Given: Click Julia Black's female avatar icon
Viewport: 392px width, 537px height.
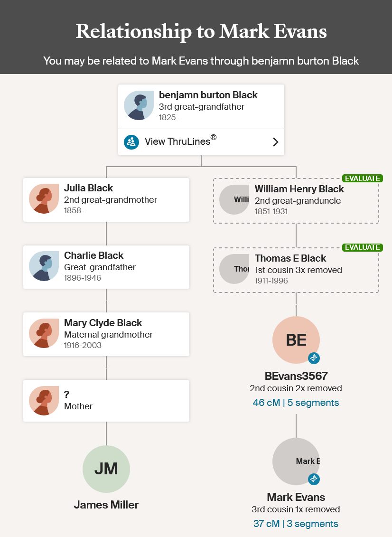Looking at the screenshot, I should point(44,198).
